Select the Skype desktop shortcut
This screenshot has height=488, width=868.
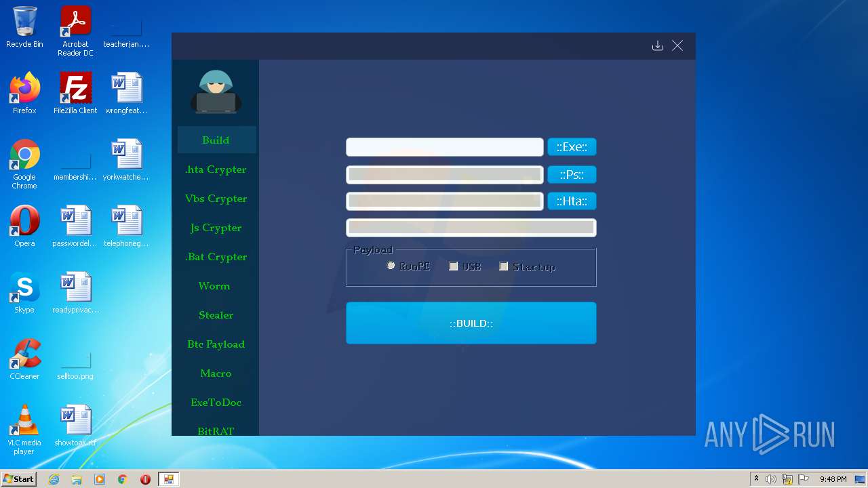click(24, 293)
